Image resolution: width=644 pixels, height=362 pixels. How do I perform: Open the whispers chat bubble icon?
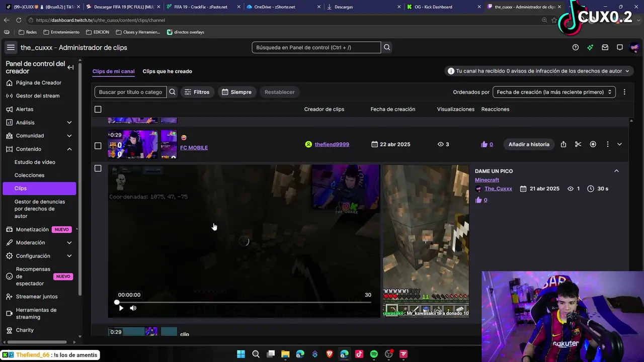point(620,47)
